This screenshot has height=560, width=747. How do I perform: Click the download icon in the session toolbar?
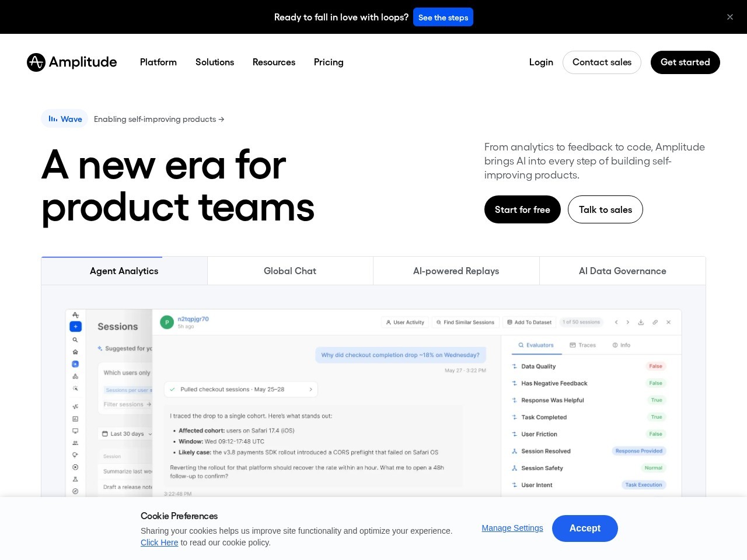(641, 322)
